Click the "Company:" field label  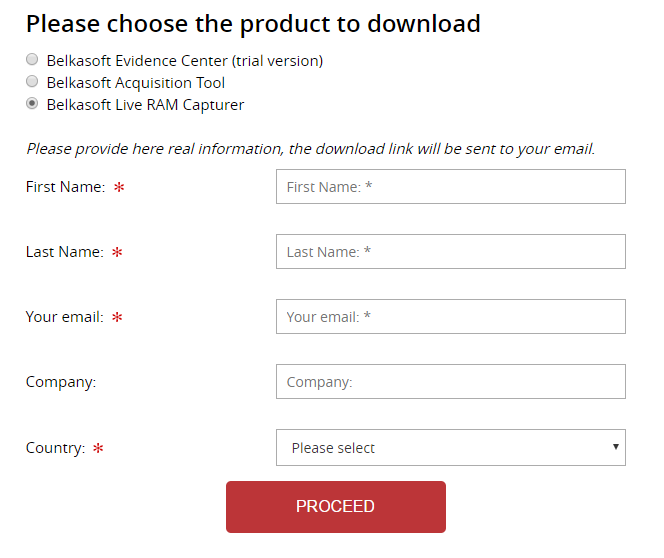coord(61,382)
